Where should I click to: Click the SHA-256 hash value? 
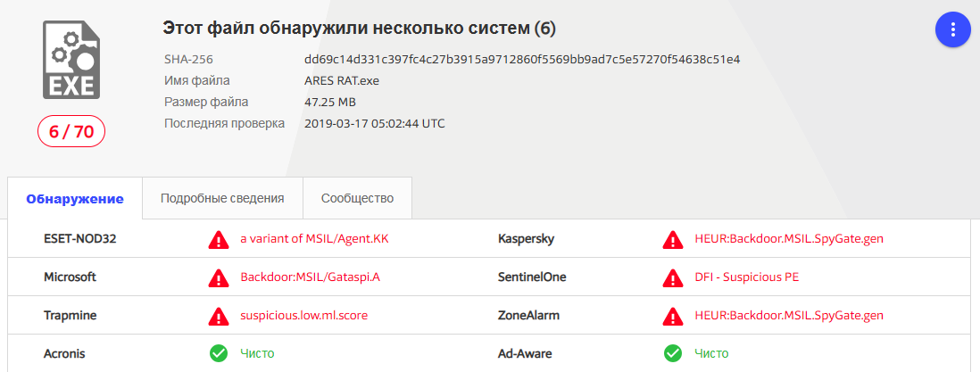click(522, 60)
